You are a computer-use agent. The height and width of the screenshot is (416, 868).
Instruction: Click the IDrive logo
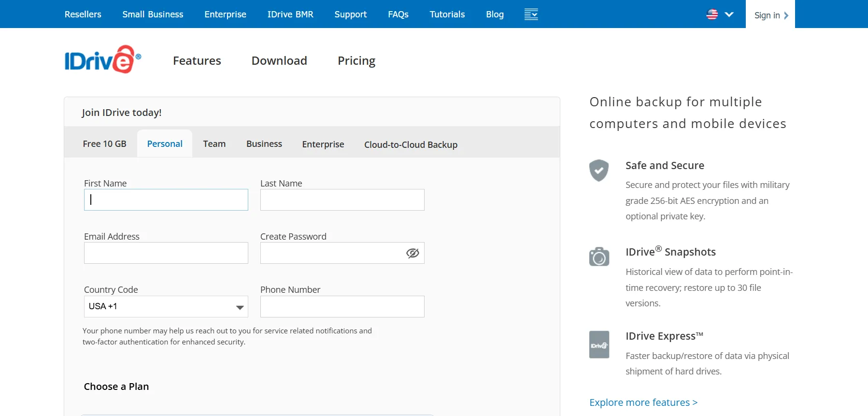click(103, 59)
